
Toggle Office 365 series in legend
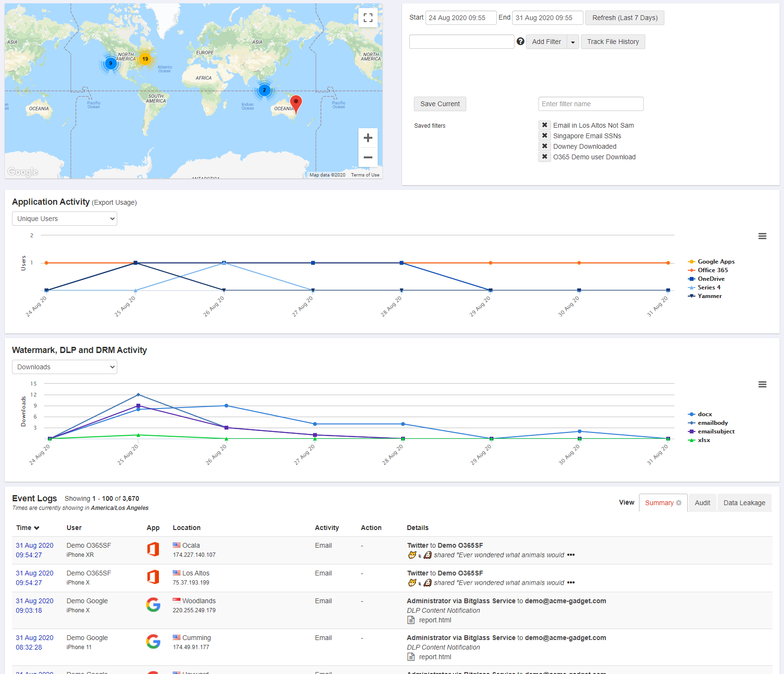pos(712,270)
